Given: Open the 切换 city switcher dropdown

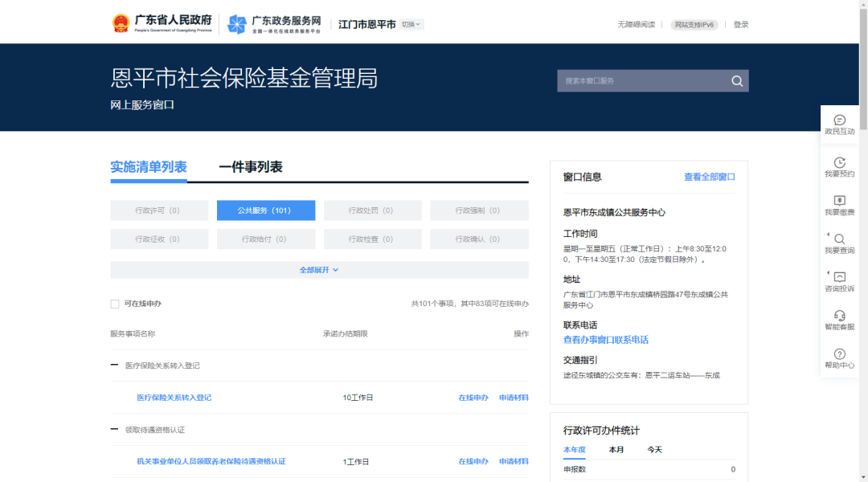Looking at the screenshot, I should tap(411, 24).
